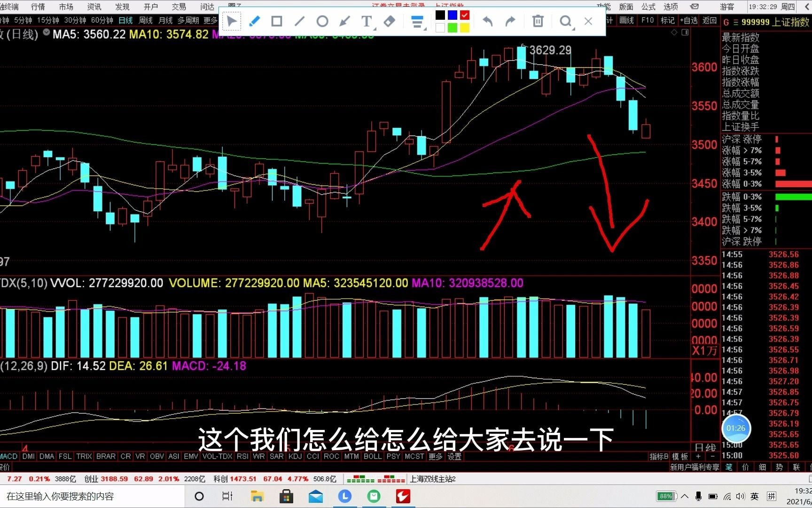This screenshot has height=508, width=812.
Task: Open the 模板 template selector
Action: point(679,456)
